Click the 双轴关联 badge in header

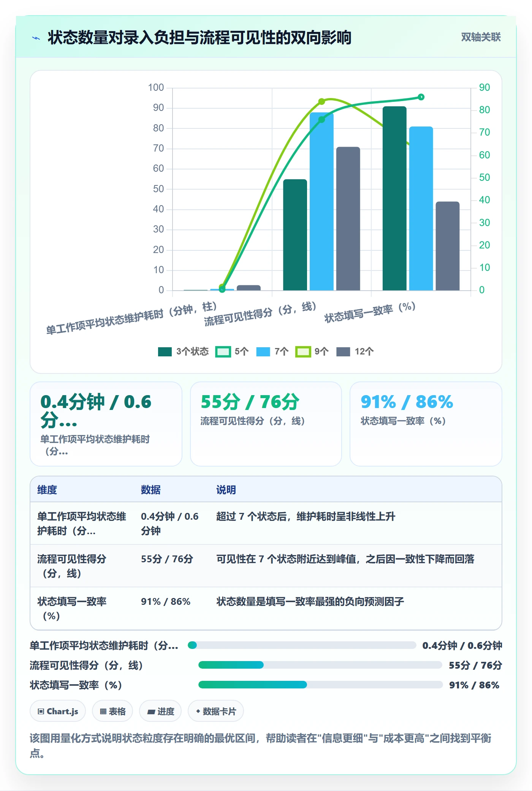tap(481, 37)
